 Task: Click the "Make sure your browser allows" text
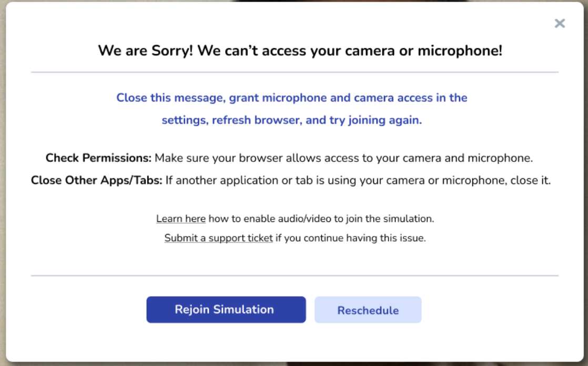click(343, 158)
